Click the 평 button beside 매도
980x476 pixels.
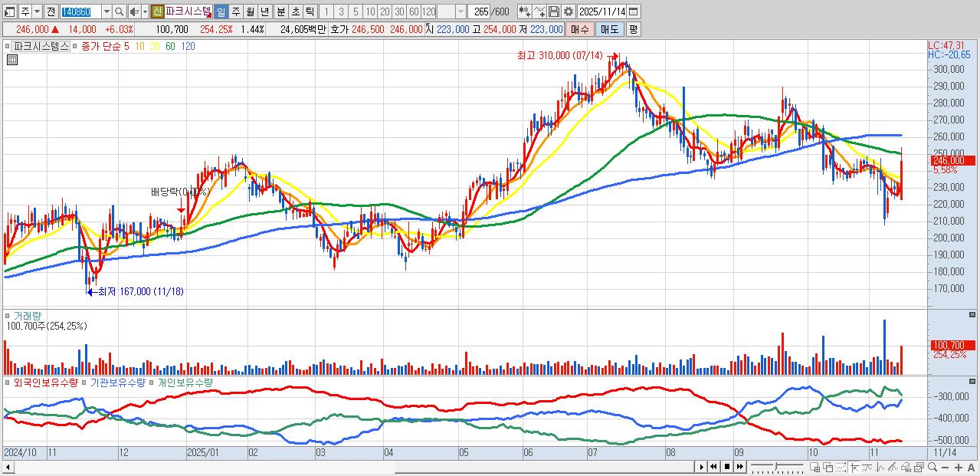(633, 29)
